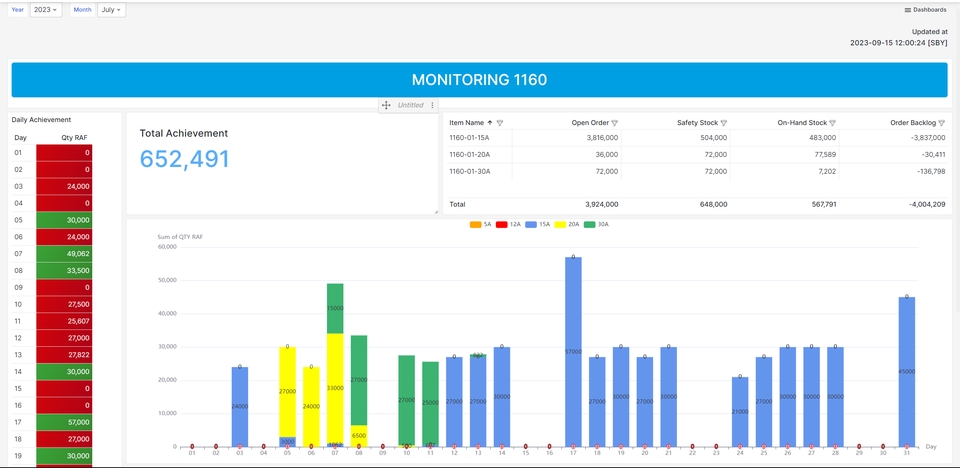Click the red marker at day 22
Screen dimensions: 960x468
pyautogui.click(x=692, y=447)
